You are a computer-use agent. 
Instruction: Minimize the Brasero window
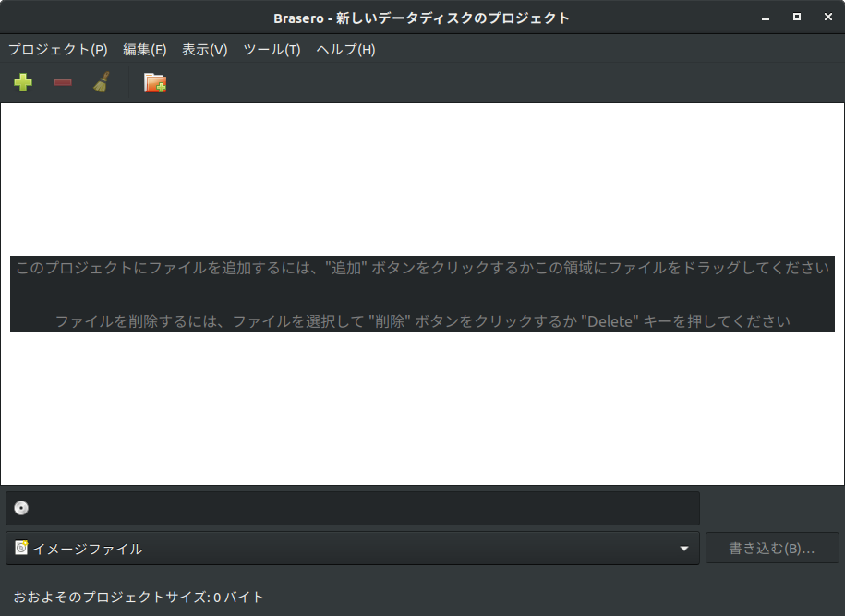pos(766,18)
